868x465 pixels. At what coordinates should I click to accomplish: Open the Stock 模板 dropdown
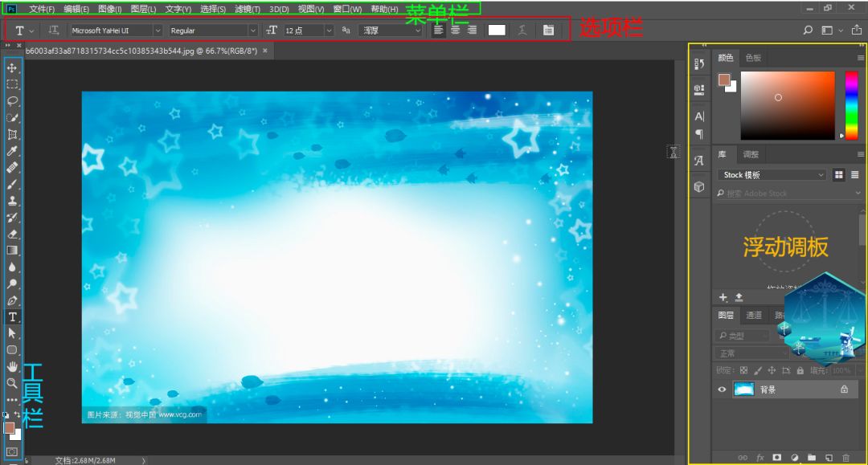[772, 175]
